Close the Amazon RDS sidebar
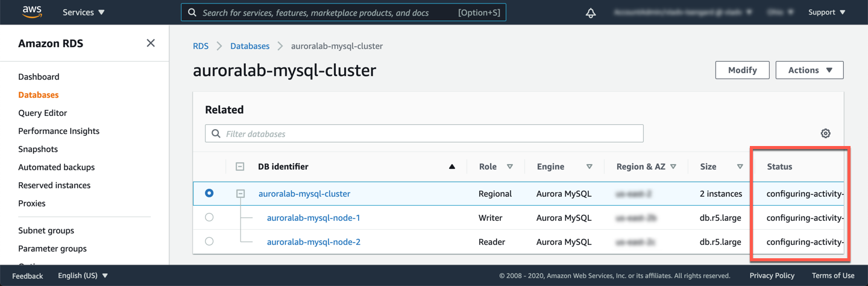 pos(151,43)
